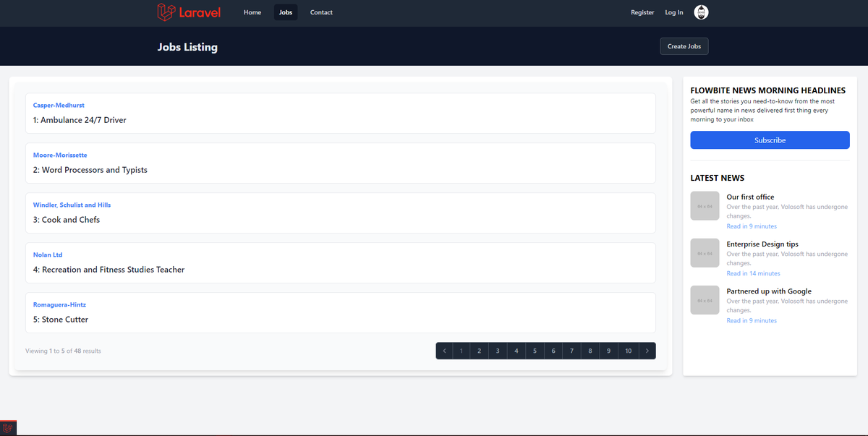This screenshot has height=436, width=868.
Task: Go to pagination page 9
Action: pyautogui.click(x=608, y=351)
